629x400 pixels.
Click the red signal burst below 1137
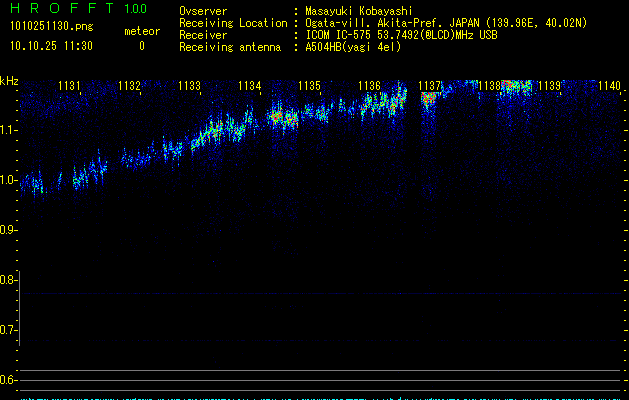pos(429,98)
